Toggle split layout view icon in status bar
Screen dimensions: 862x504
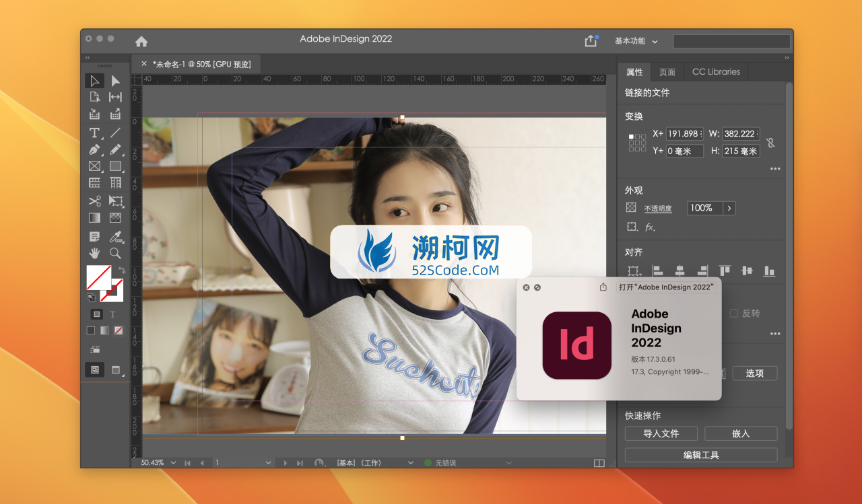[x=599, y=463]
